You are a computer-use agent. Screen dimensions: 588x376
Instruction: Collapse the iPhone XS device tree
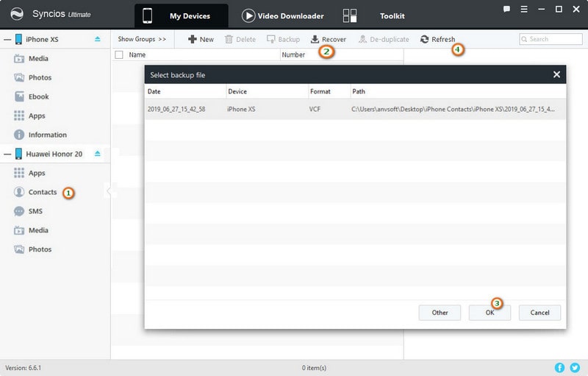(7, 40)
